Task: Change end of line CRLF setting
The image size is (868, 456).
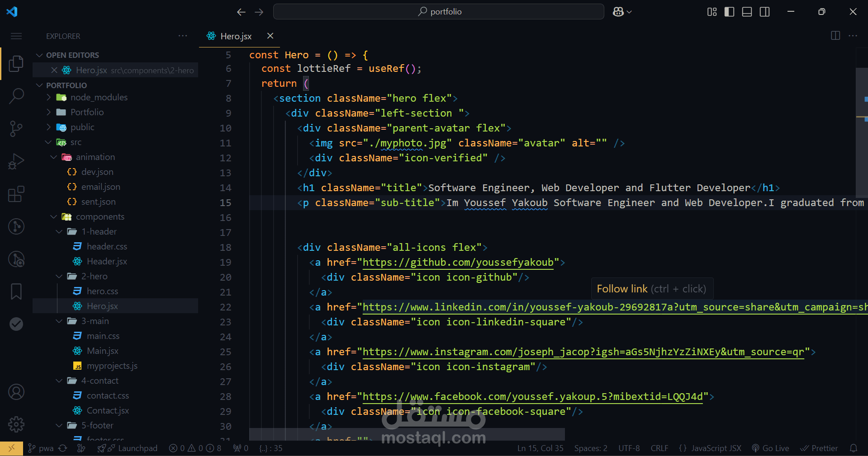Action: [659, 448]
